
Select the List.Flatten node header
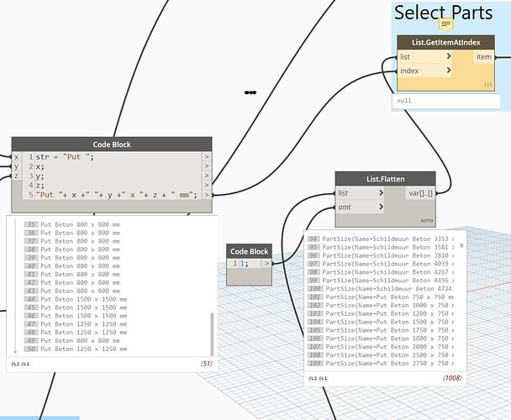pyautogui.click(x=386, y=179)
